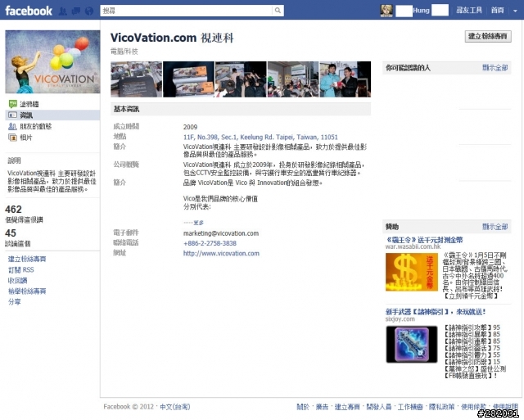This screenshot has width=524, height=420.
Task: Click the user profile avatar in header
Action: pyautogui.click(x=386, y=11)
